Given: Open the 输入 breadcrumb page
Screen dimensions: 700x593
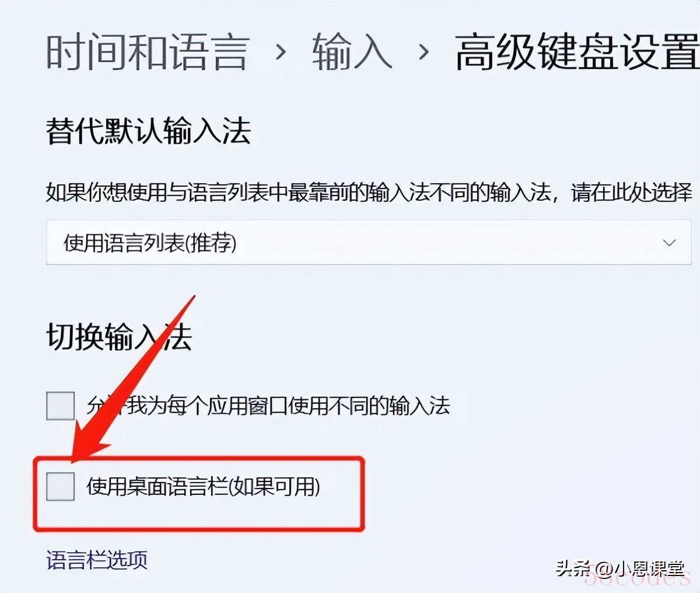Looking at the screenshot, I should click(351, 51).
